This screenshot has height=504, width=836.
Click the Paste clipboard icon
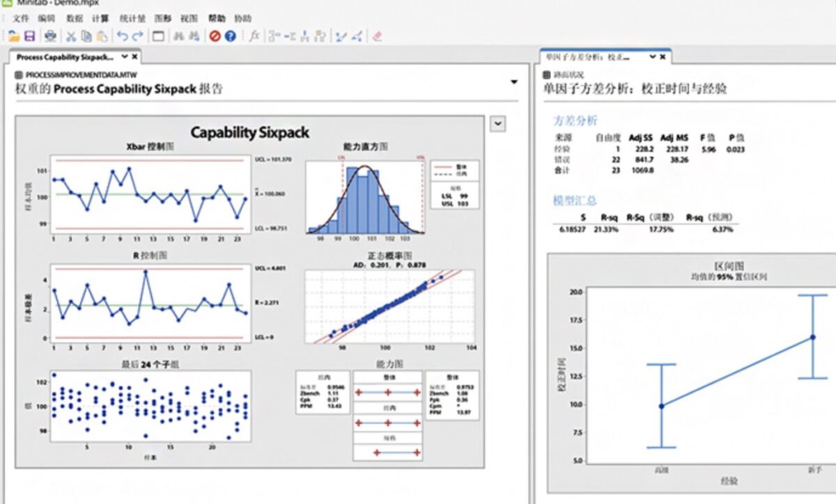click(102, 36)
